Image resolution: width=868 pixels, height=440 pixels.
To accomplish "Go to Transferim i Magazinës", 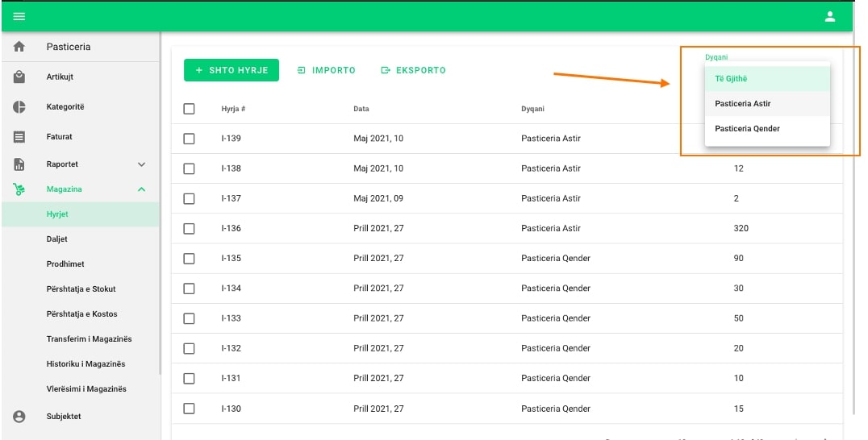I will click(x=89, y=339).
